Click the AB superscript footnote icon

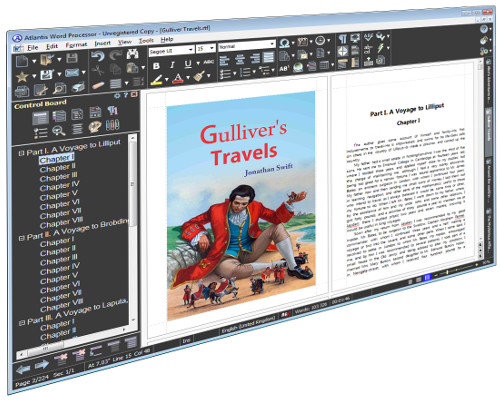(284, 68)
